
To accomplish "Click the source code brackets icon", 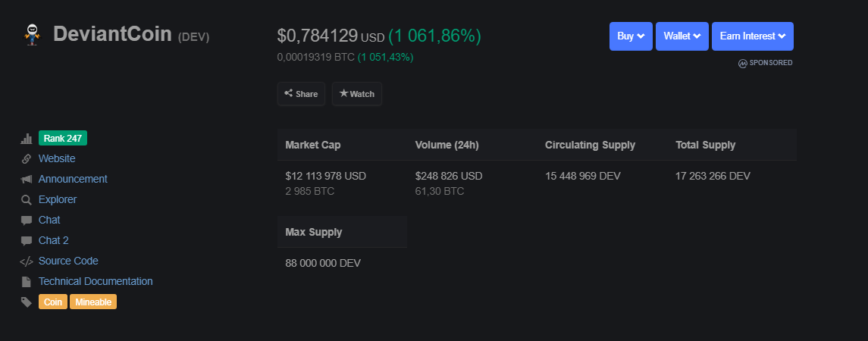I will pyautogui.click(x=27, y=261).
